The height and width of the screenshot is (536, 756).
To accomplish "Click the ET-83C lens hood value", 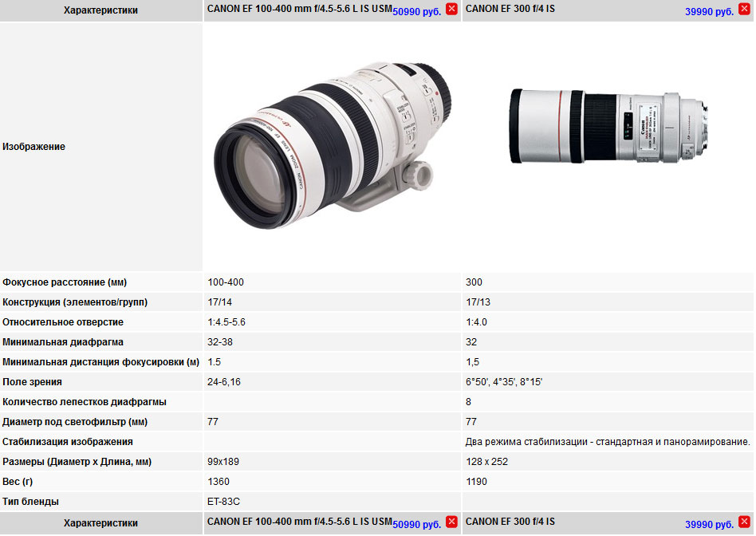I will pyautogui.click(x=224, y=502).
